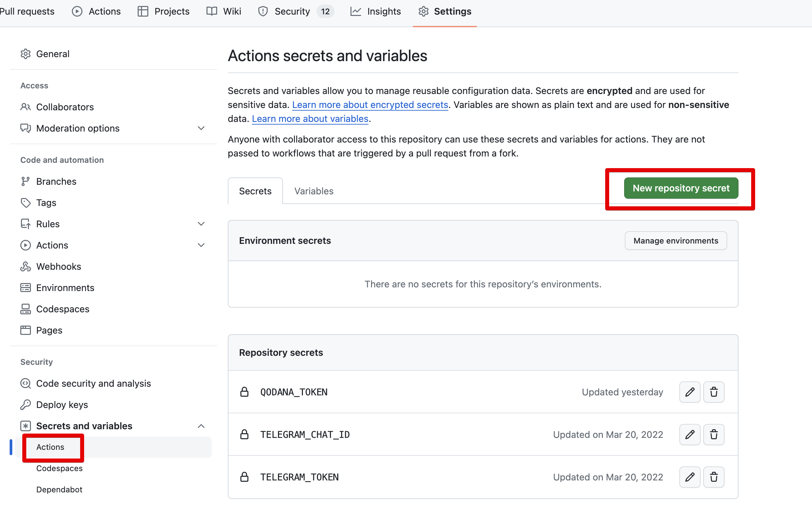Click the Manage environments button

(675, 241)
